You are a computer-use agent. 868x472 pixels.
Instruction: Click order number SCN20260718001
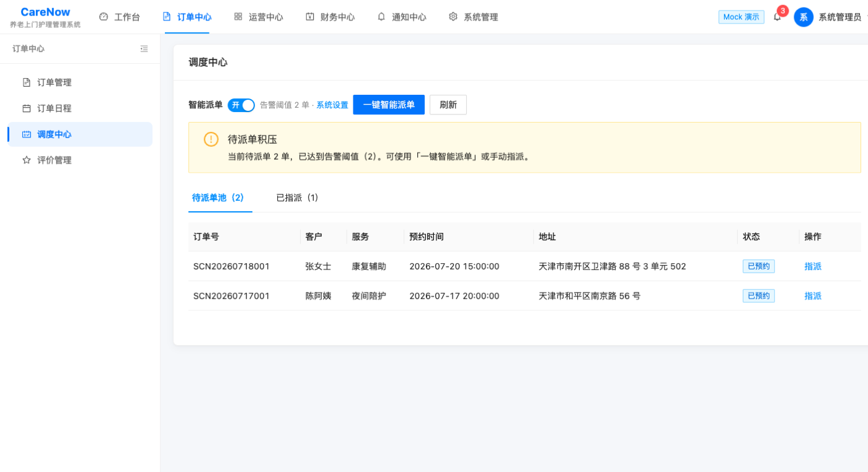click(x=231, y=266)
